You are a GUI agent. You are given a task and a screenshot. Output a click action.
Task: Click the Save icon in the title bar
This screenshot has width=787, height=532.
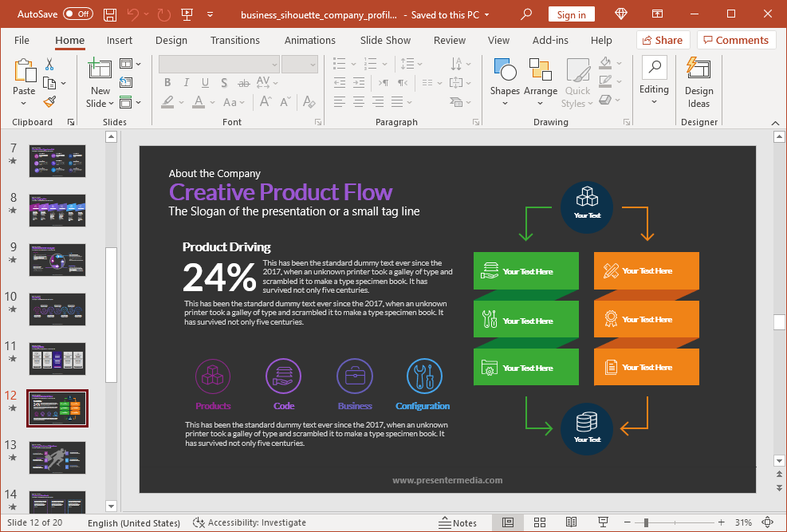click(x=110, y=14)
